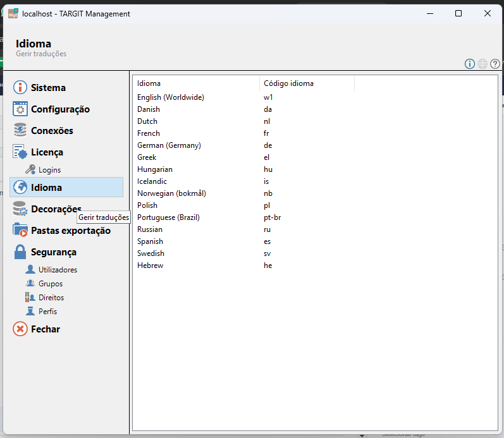Click the TARGIT Management title bar icon
Screen dimensions: 504x438
coord(13,13)
